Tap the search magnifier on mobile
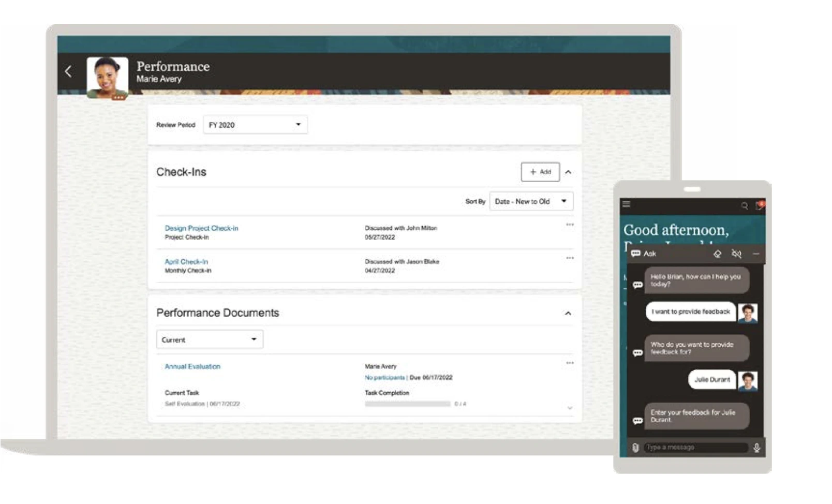Viewport: 832px width, 504px height. tap(744, 206)
